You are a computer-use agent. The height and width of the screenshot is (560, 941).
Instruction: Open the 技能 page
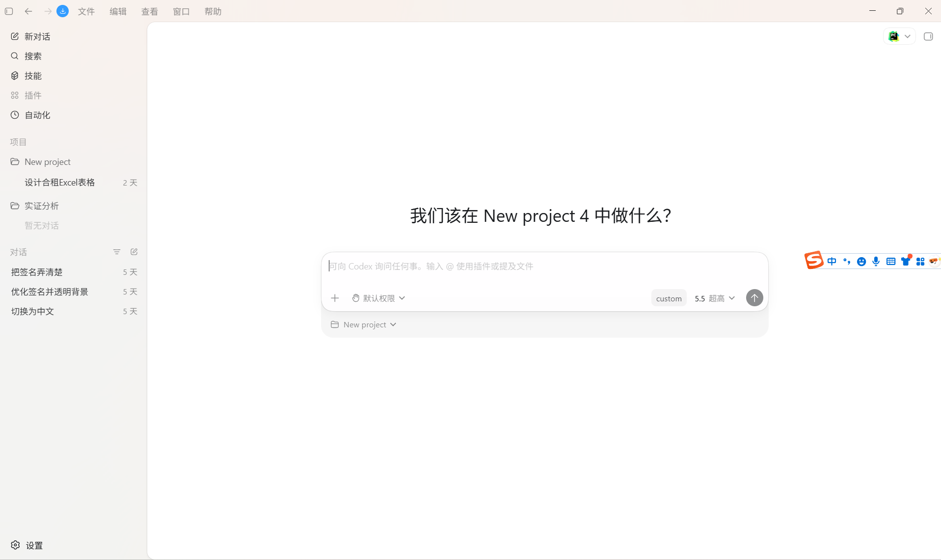click(74, 76)
